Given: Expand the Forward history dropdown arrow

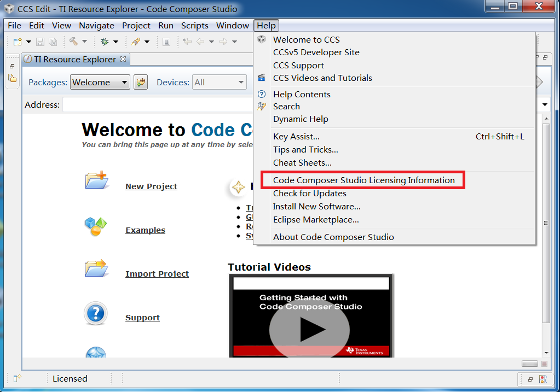Looking at the screenshot, I should point(234,42).
